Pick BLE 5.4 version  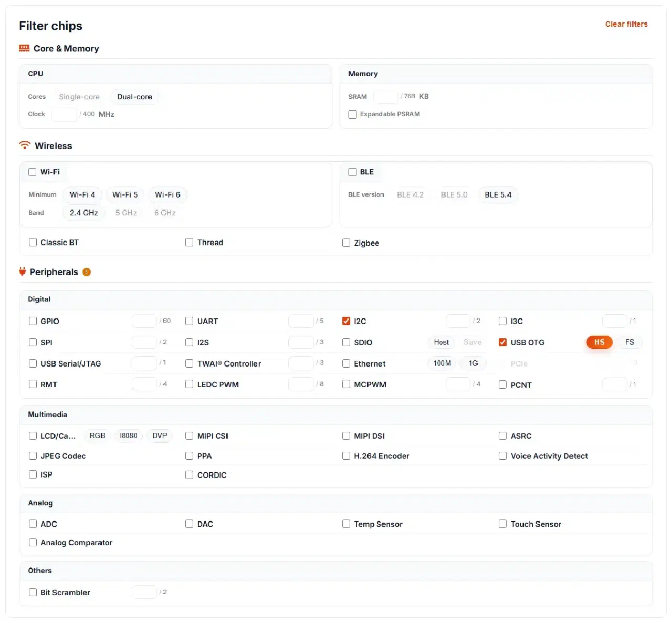498,195
